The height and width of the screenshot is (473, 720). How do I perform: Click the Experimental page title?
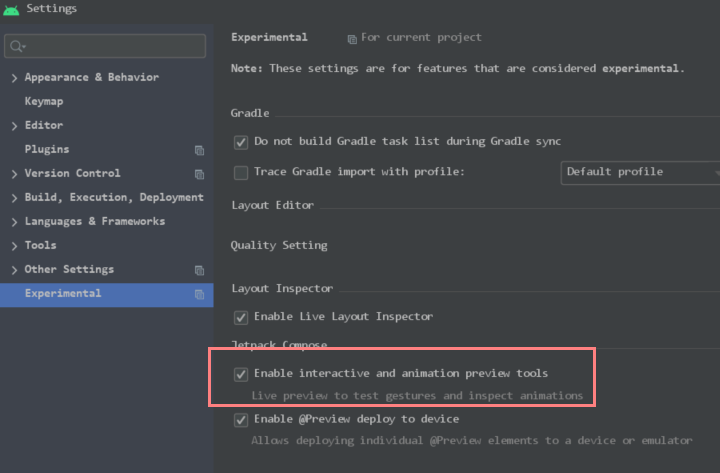(x=269, y=37)
